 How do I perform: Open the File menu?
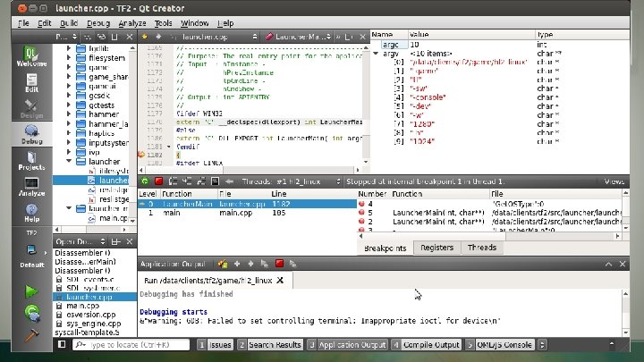(x=23, y=23)
